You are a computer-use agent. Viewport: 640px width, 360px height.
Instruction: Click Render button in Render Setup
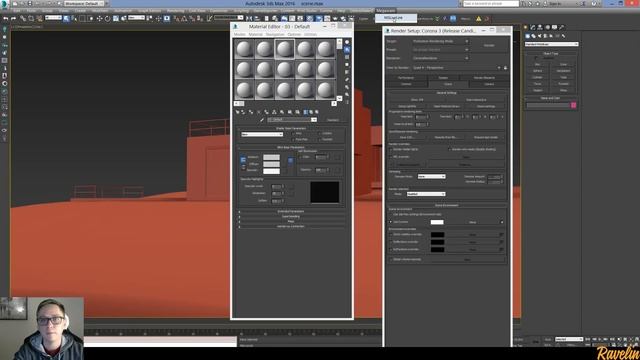tap(489, 45)
